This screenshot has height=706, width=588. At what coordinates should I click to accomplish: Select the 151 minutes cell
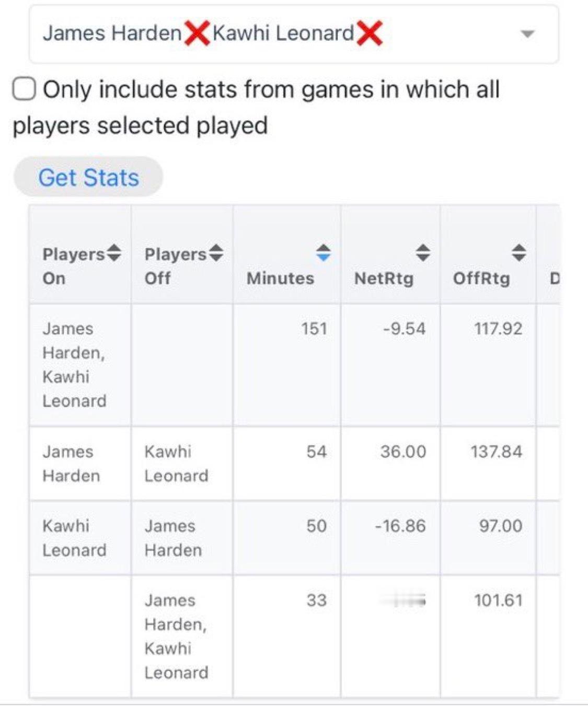(x=314, y=329)
